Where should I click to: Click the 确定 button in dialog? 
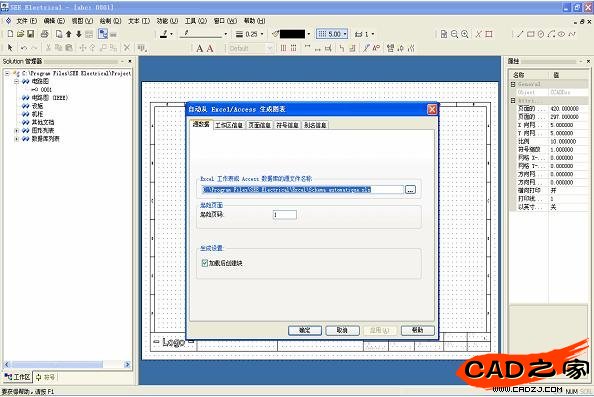coord(305,330)
